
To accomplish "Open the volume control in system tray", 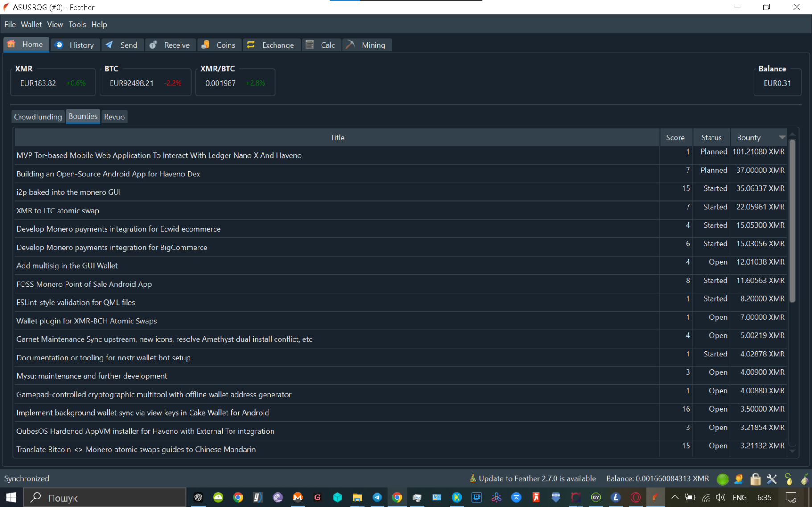I will tap(721, 497).
